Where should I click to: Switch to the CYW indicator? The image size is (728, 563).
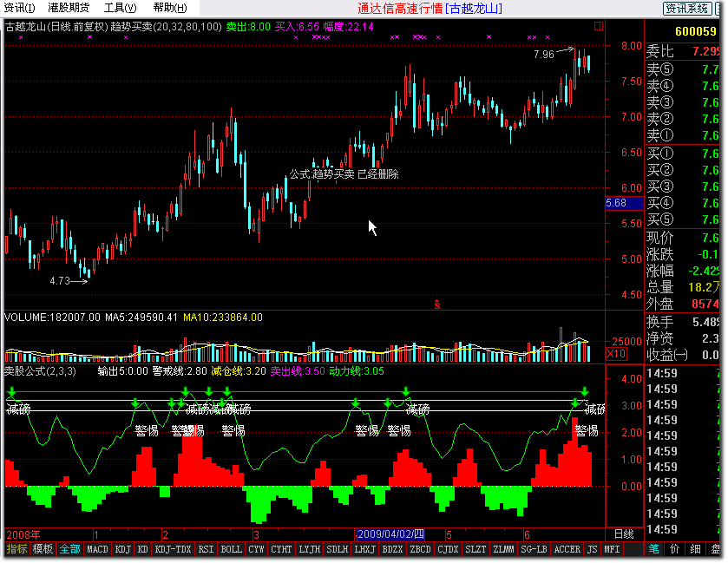(256, 549)
